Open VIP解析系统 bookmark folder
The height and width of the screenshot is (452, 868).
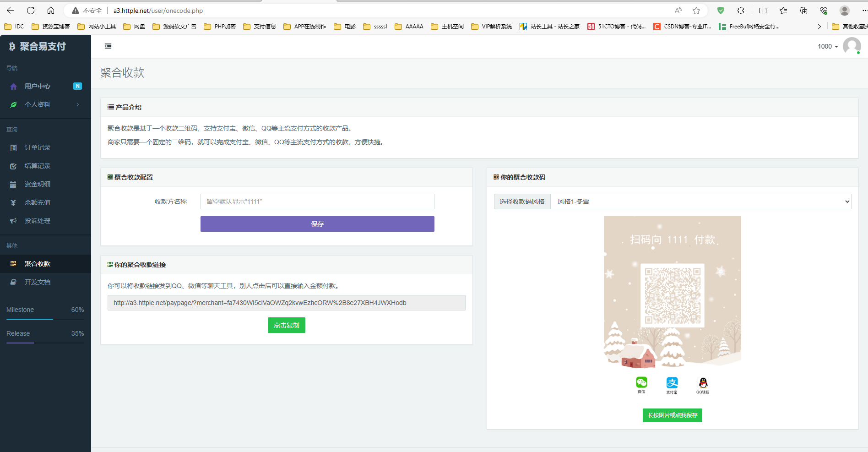click(492, 27)
